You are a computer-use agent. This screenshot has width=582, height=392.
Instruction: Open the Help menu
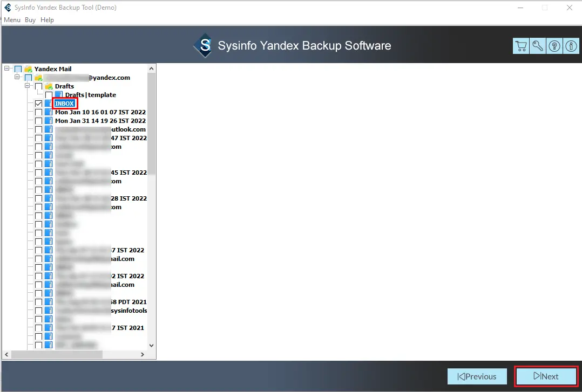coord(47,20)
